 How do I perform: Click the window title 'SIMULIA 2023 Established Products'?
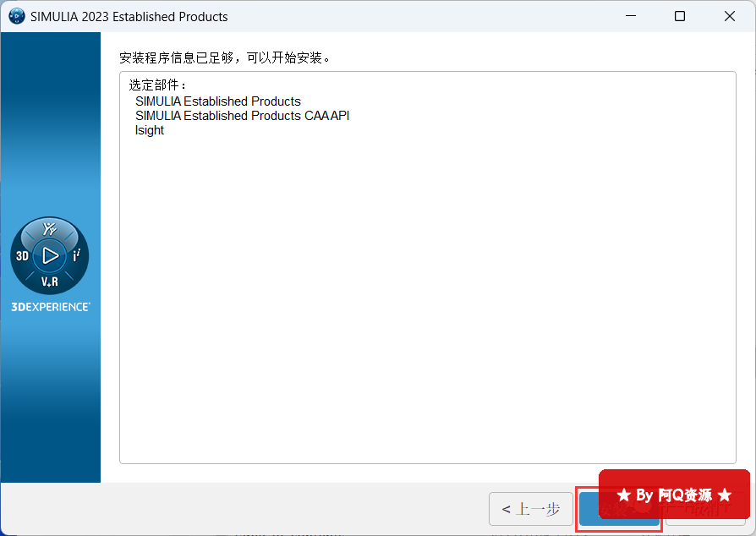[129, 16]
